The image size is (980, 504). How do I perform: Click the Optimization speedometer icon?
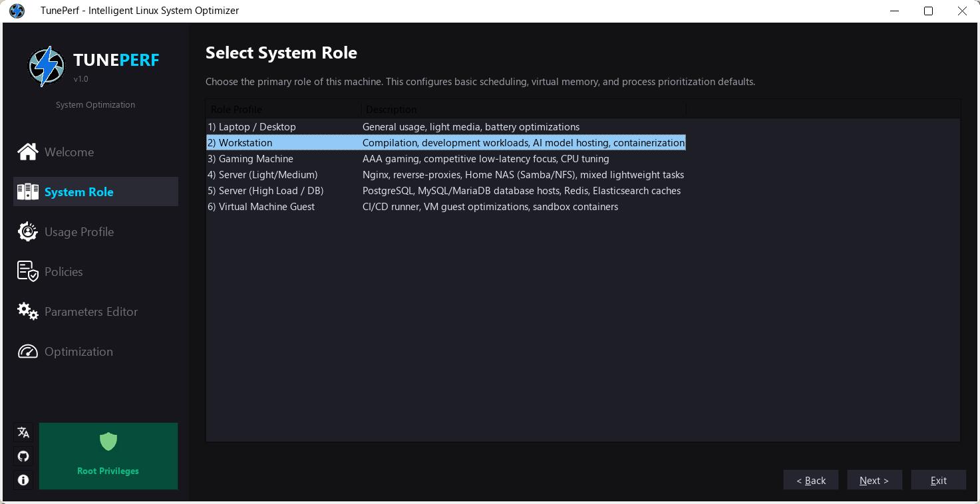pyautogui.click(x=28, y=351)
